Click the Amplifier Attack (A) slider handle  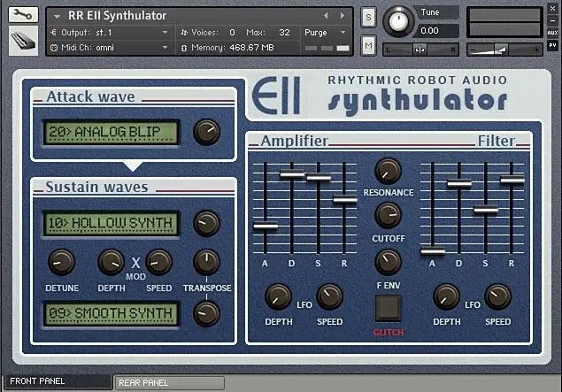[x=266, y=227]
